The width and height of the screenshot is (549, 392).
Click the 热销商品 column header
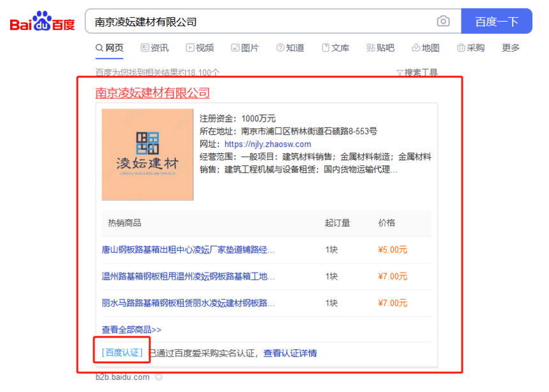pos(124,223)
